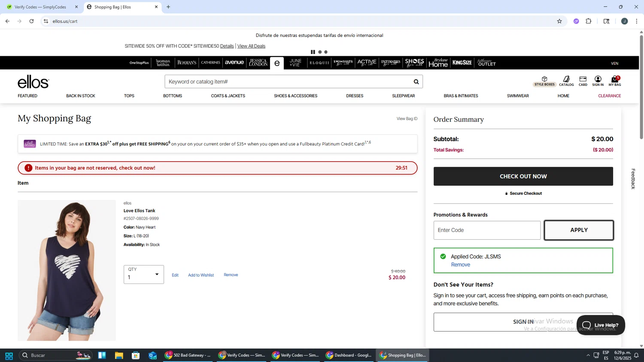Screen dimensions: 644x362
Task: Open BrylaneHome brand logo
Action: pyautogui.click(x=438, y=63)
